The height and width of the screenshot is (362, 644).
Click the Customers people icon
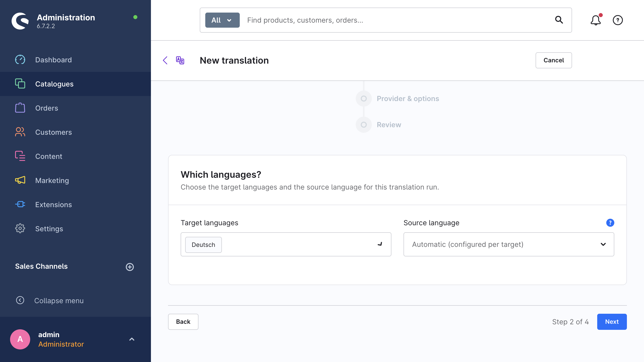coord(20,132)
